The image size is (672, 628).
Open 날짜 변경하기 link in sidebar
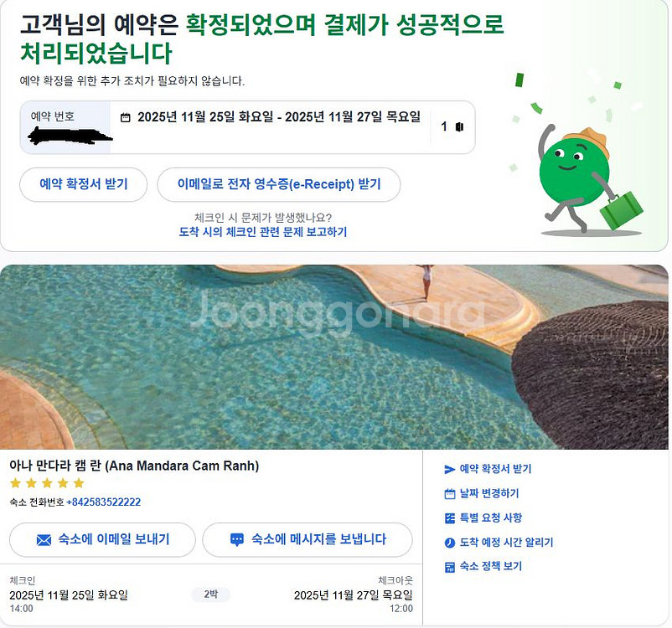click(489, 493)
